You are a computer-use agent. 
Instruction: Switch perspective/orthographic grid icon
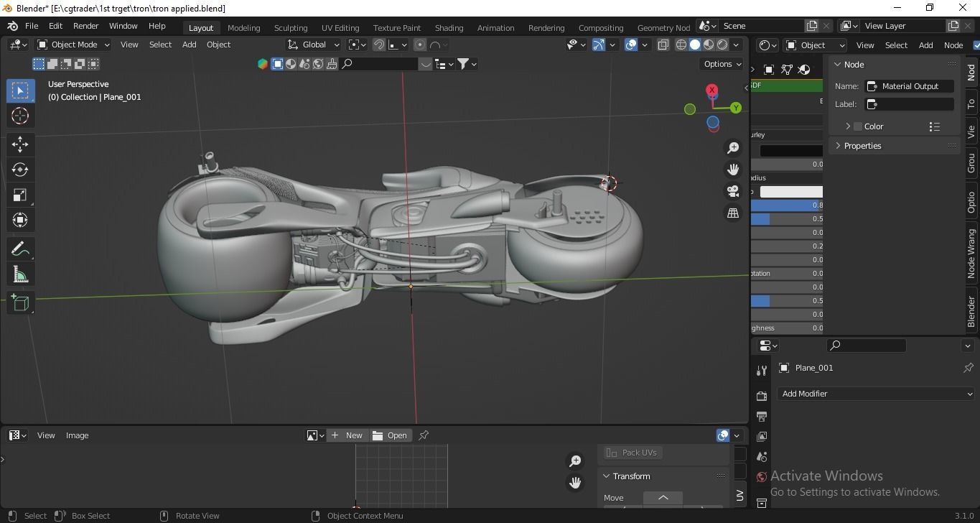point(733,213)
